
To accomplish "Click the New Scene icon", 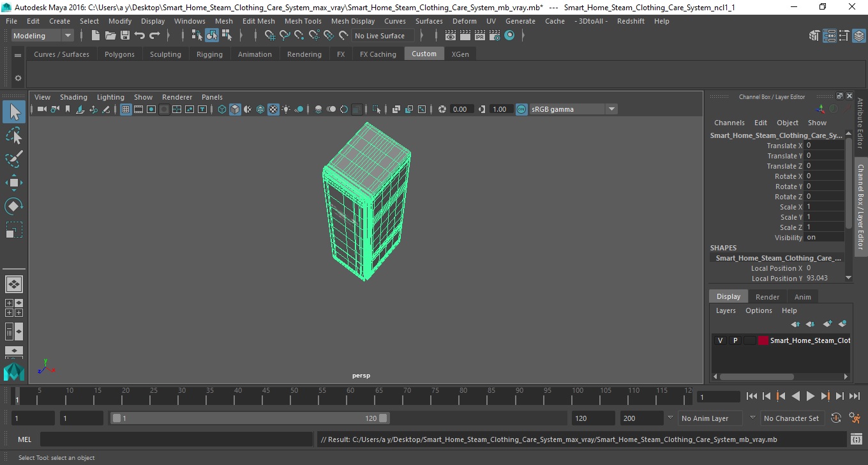I will pos(96,36).
